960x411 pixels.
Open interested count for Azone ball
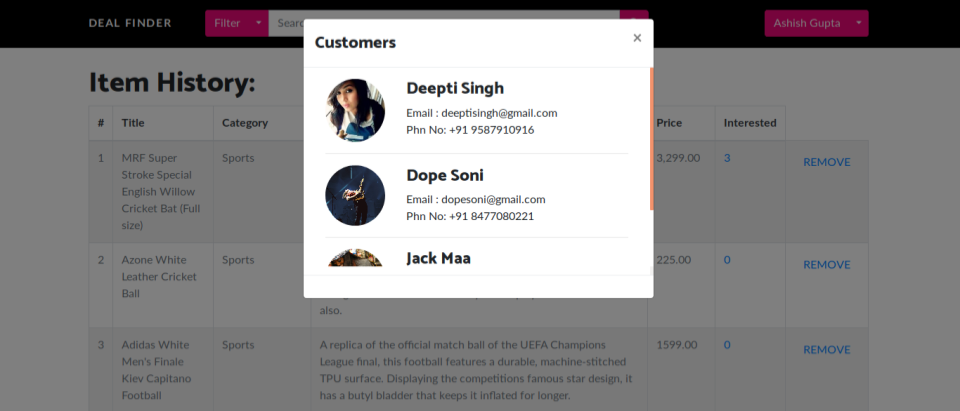[727, 260]
